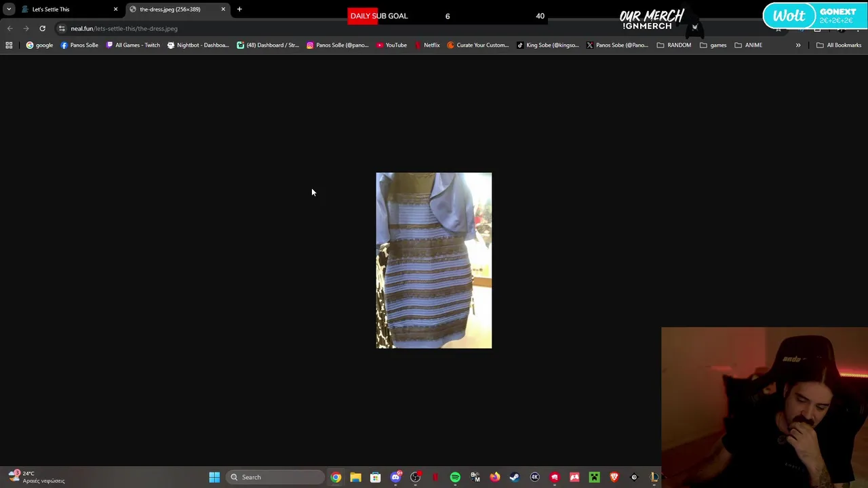This screenshot has height=488, width=868.
Task: Open site information icon in address bar
Action: pyautogui.click(x=62, y=28)
